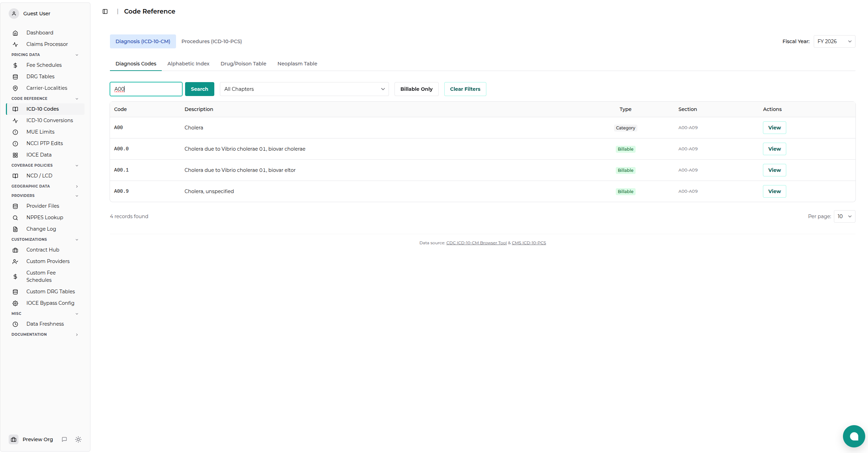Open the All Chapters dropdown
Screen dimensions: 868x453
click(x=304, y=89)
